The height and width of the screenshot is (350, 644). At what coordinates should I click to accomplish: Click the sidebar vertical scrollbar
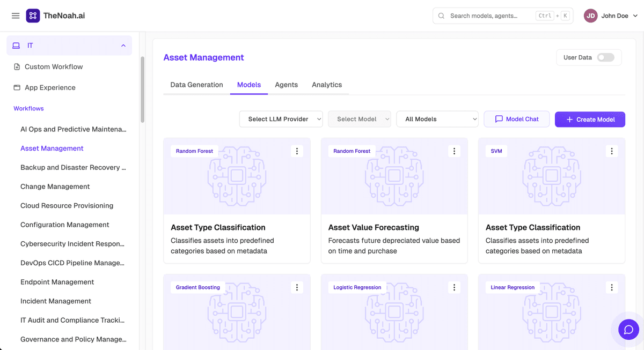[x=142, y=89]
